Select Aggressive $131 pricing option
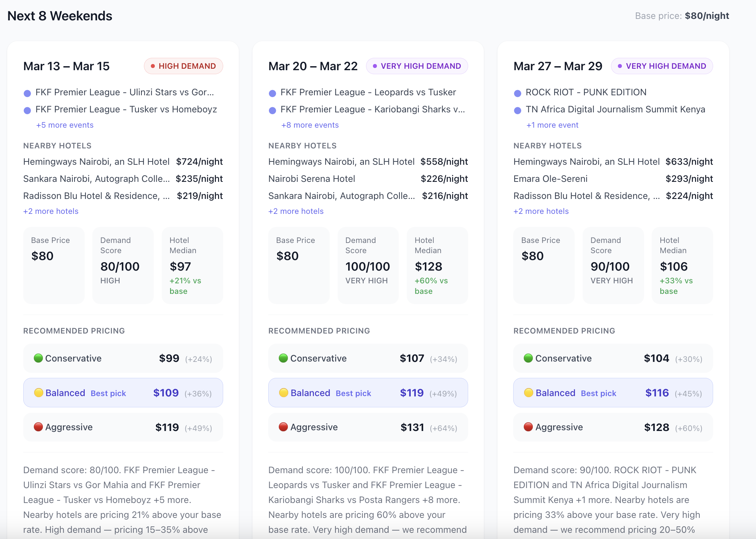 coord(368,427)
